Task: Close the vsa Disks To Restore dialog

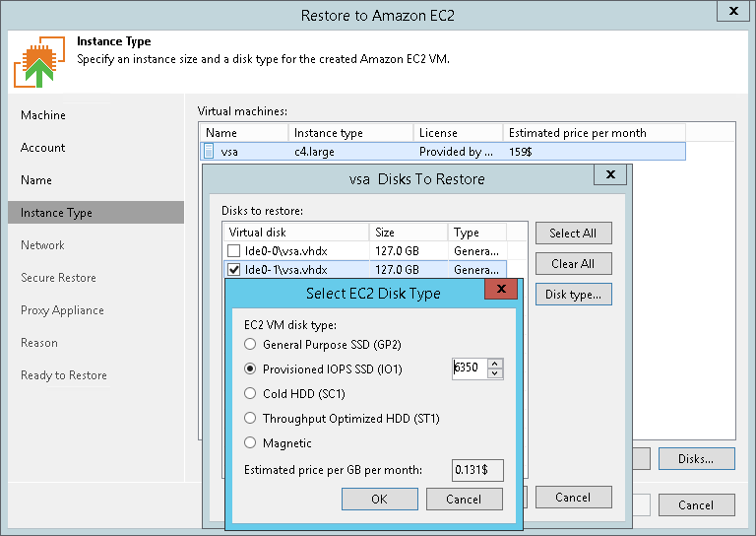Action: [610, 174]
